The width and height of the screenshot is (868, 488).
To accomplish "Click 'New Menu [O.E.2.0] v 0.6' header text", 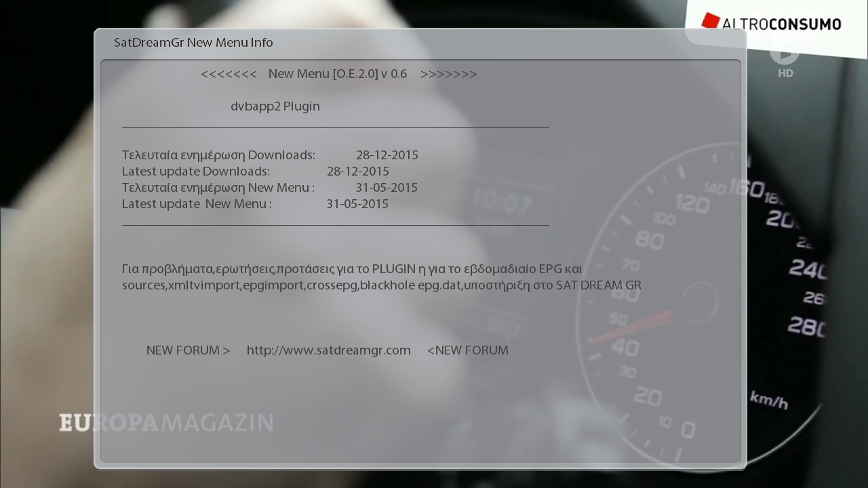I will click(x=337, y=74).
